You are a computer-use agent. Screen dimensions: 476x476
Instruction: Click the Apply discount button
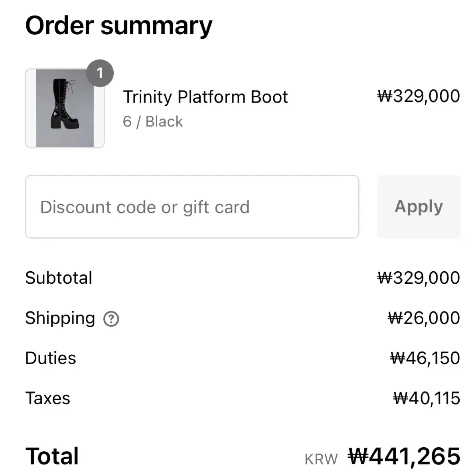[x=419, y=207]
